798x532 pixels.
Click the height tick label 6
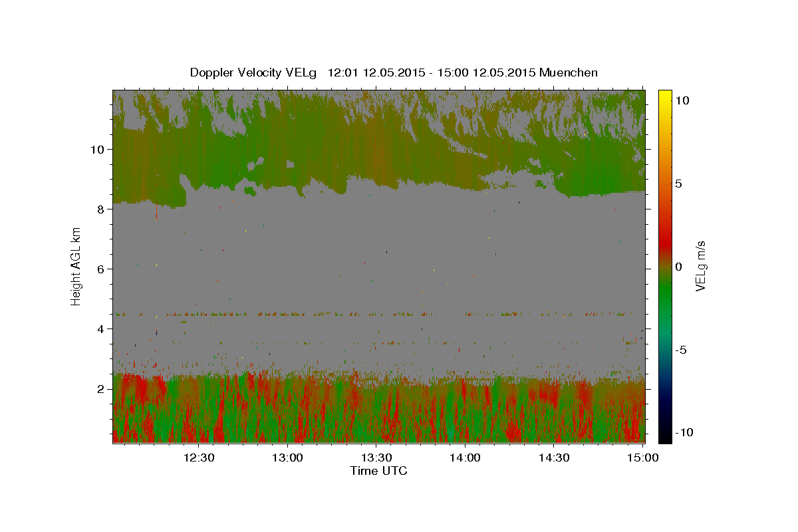[x=101, y=269]
